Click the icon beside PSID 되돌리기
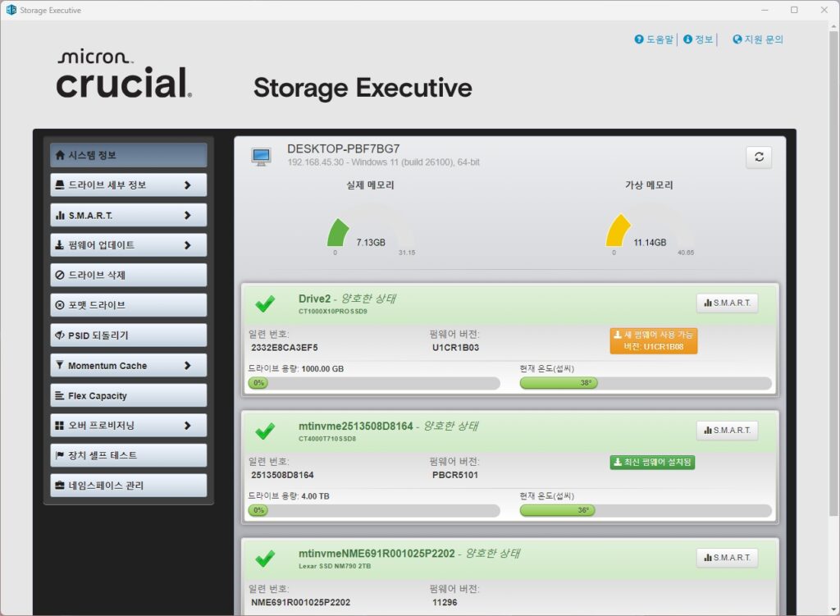 (60, 335)
